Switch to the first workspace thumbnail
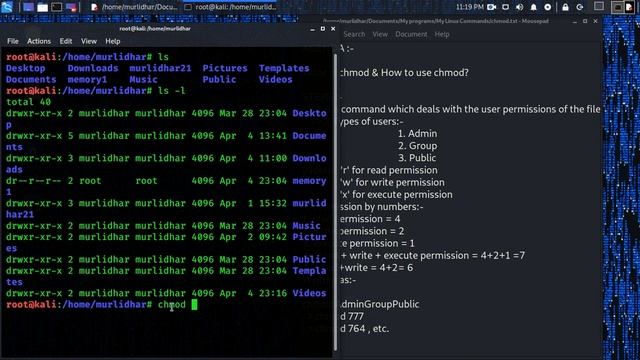The image size is (640, 360). [x=599, y=7]
